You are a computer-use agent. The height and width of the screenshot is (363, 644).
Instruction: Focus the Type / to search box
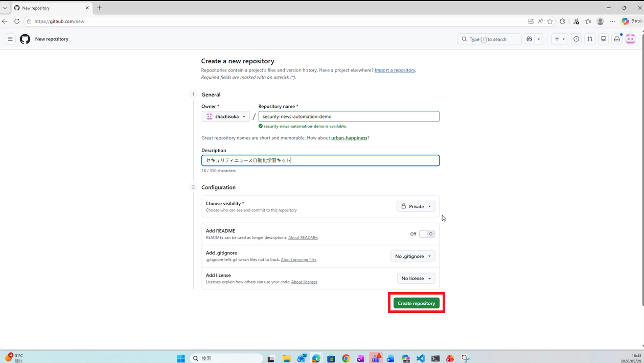(489, 39)
